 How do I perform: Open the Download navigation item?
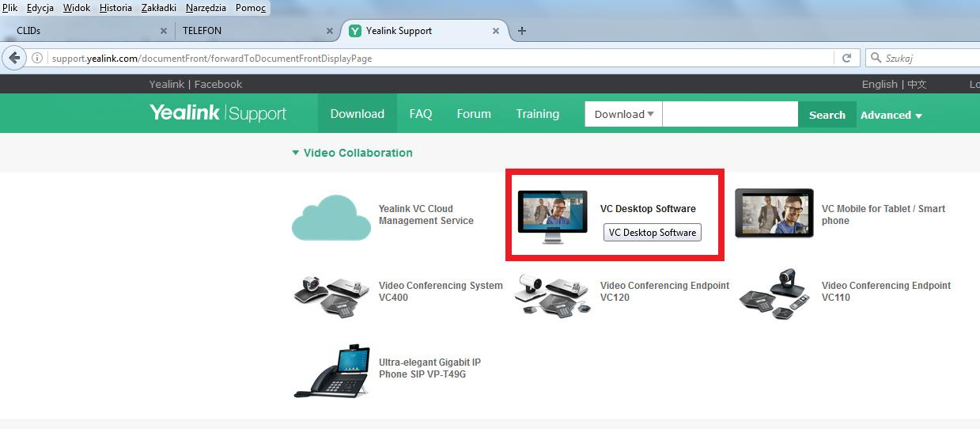(358, 113)
